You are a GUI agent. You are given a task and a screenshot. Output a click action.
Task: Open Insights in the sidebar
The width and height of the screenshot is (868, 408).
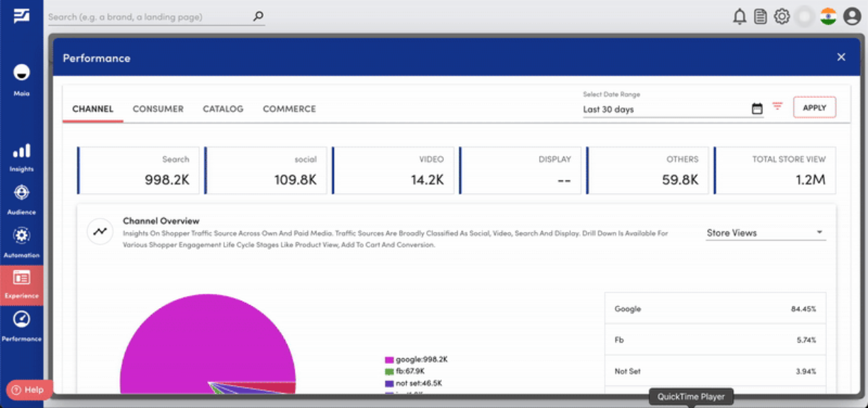(21, 158)
